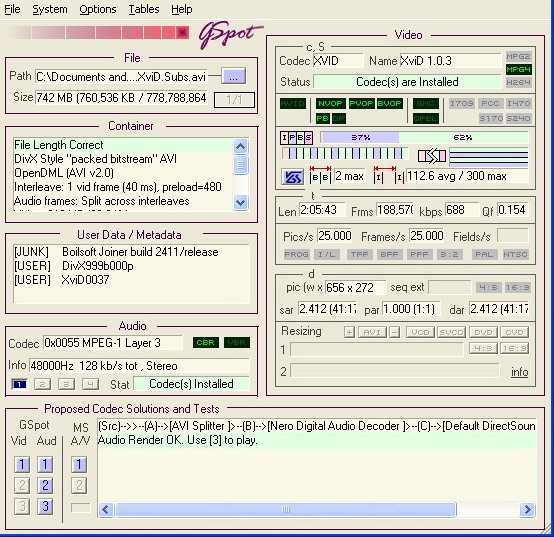Viewport: 554px width, 537px height.
Task: Click the 1/1 file counter button
Action: [234, 100]
